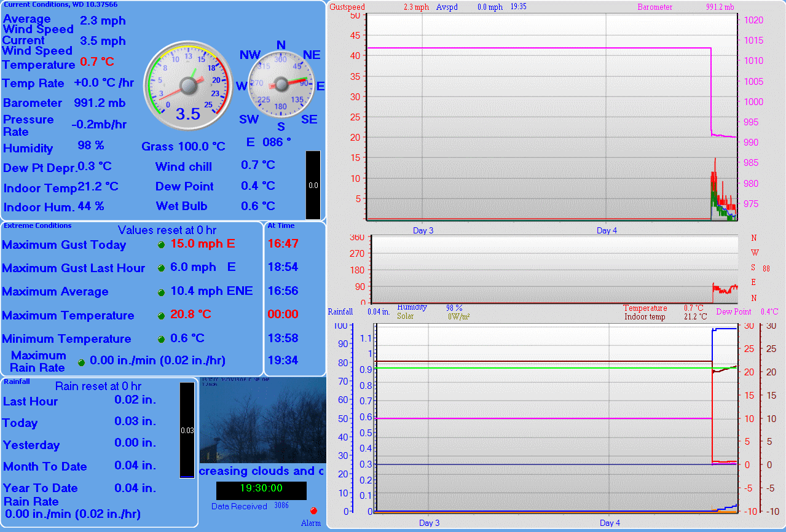Image resolution: width=786 pixels, height=532 pixels.
Task: Click green LED beside Maximum Rain Rate
Action: pos(81,362)
